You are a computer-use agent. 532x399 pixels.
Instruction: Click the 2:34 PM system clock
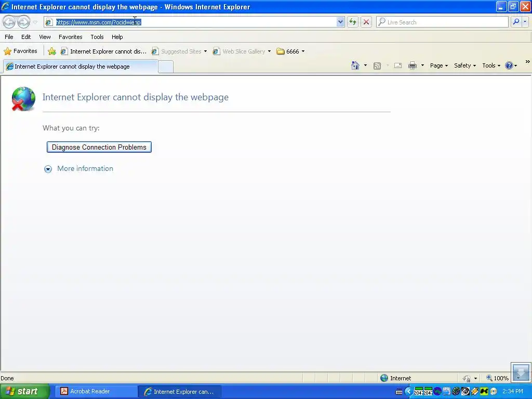click(513, 391)
